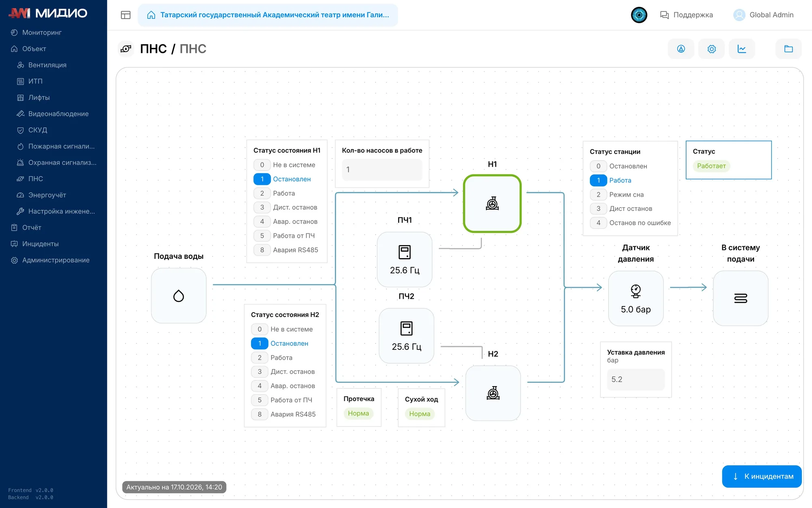Screen dimensions: 812x508
Task: Click the 'Работает' status badge
Action: [711, 166]
